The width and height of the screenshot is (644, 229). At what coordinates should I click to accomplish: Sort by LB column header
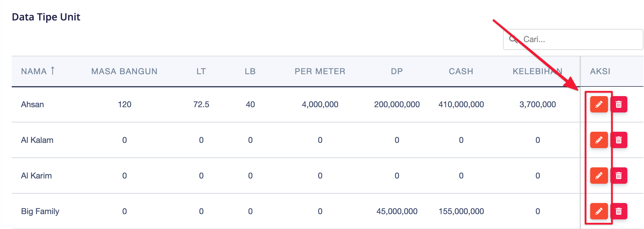click(250, 71)
